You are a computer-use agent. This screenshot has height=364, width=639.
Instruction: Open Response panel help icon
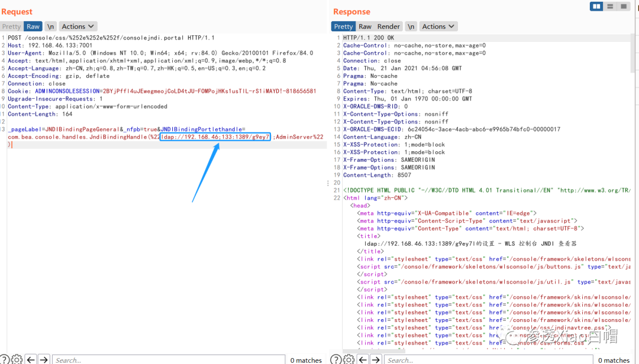(336, 359)
